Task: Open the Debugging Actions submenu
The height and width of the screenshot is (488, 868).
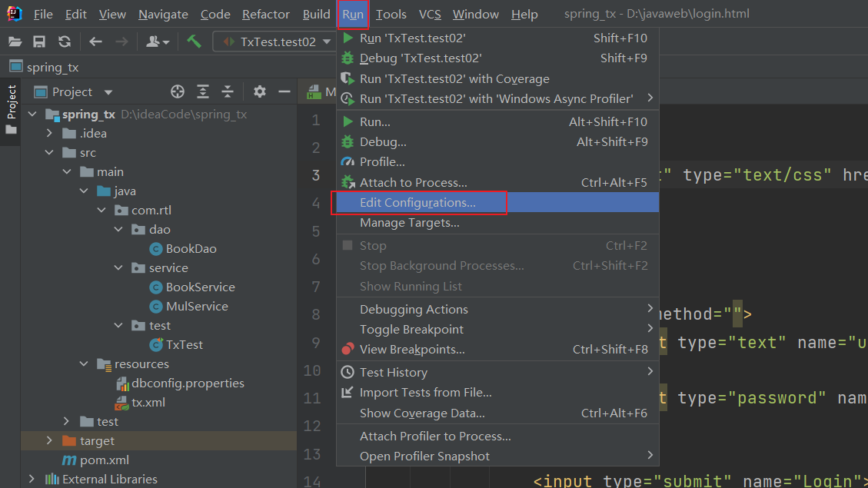Action: point(497,309)
